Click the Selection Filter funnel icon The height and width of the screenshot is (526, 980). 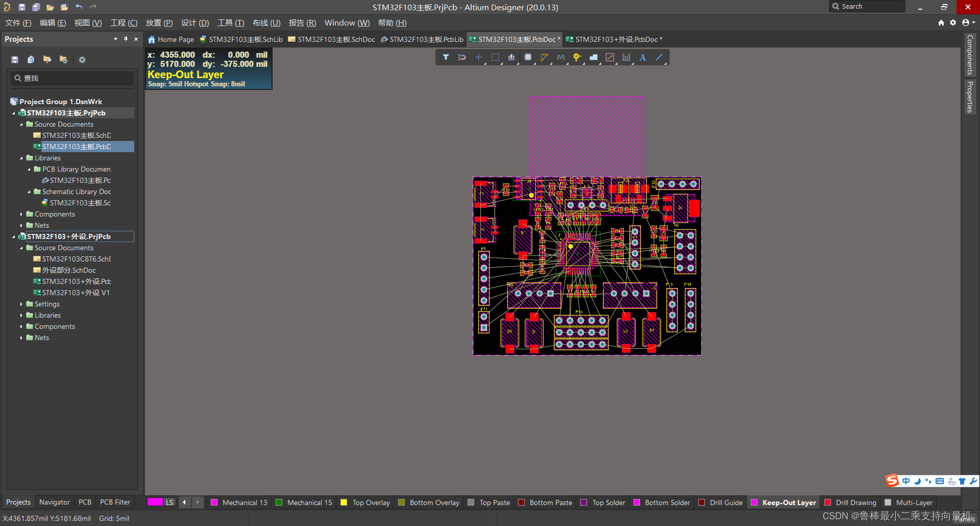446,57
